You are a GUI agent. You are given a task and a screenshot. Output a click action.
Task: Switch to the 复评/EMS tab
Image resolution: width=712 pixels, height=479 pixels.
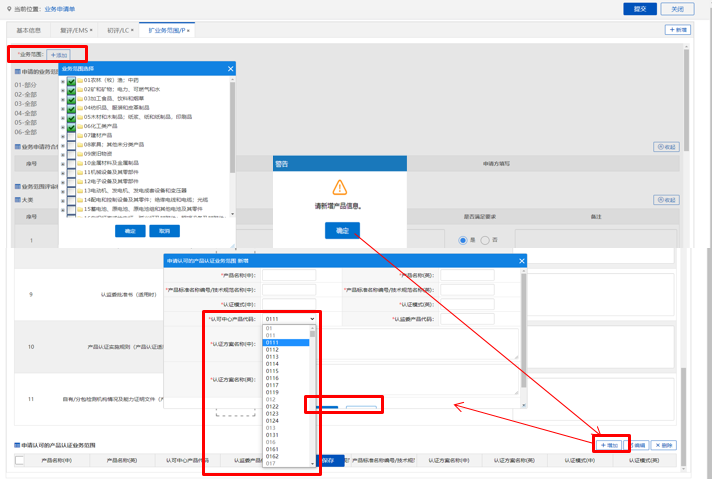click(74, 30)
